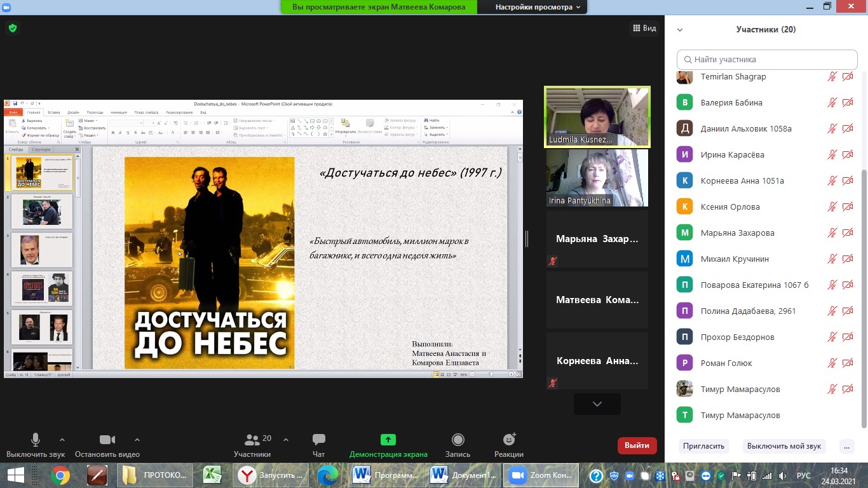The height and width of the screenshot is (488, 868).
Task: Switch to Анимация tab in PowerPoint
Action: 119,112
